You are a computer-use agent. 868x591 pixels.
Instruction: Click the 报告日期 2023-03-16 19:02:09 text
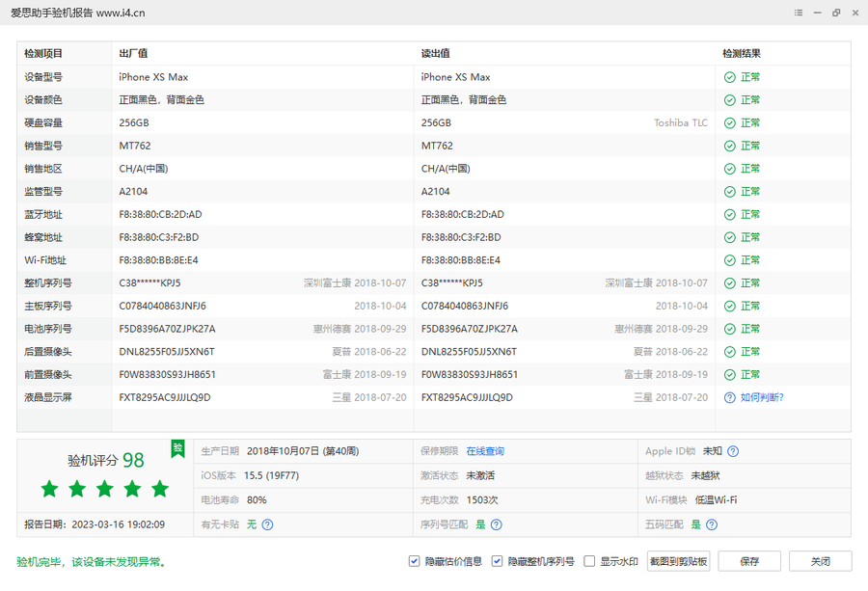point(95,524)
